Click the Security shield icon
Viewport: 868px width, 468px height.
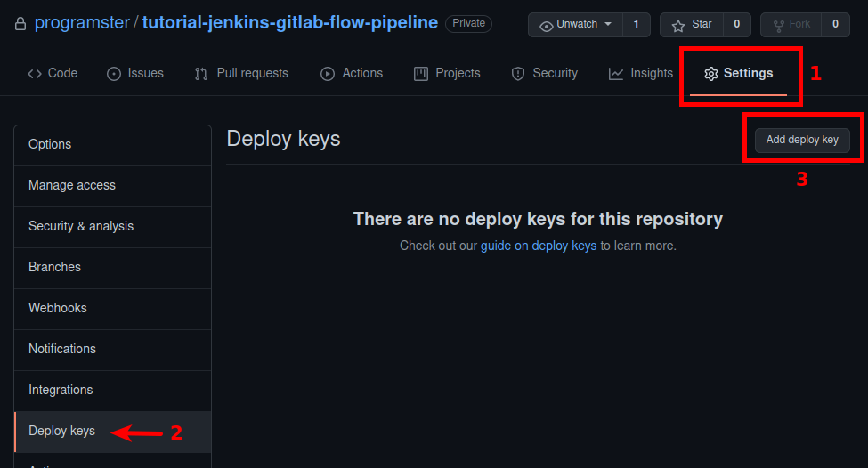(x=518, y=74)
